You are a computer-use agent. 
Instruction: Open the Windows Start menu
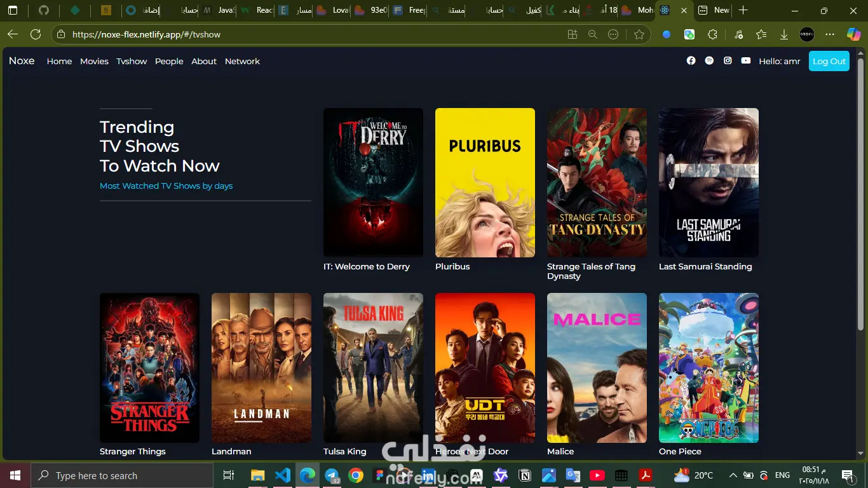(x=15, y=475)
